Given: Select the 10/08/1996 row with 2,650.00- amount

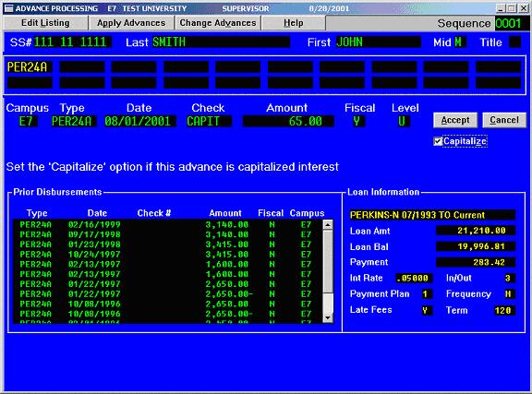Looking at the screenshot, I should point(168,314).
